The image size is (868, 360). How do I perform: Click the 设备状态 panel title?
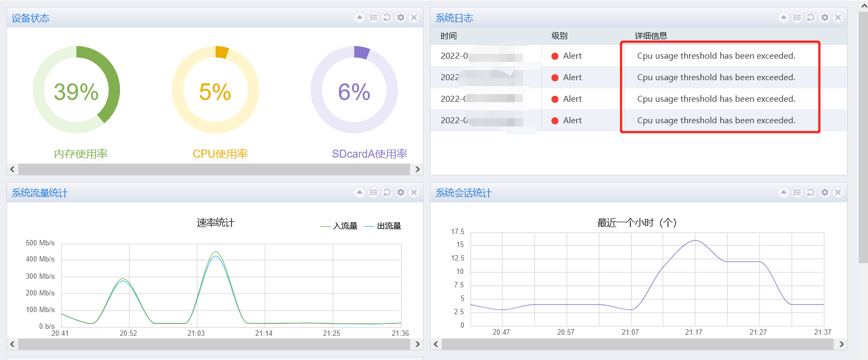(31, 18)
